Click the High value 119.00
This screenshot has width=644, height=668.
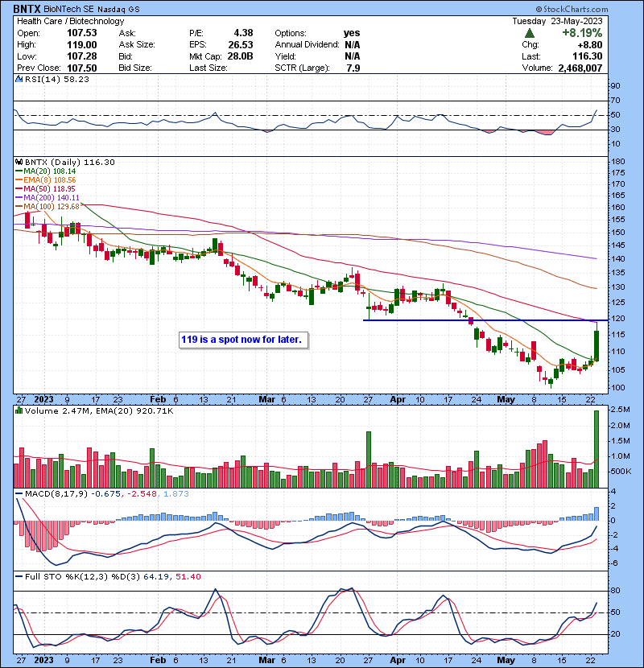coord(82,45)
